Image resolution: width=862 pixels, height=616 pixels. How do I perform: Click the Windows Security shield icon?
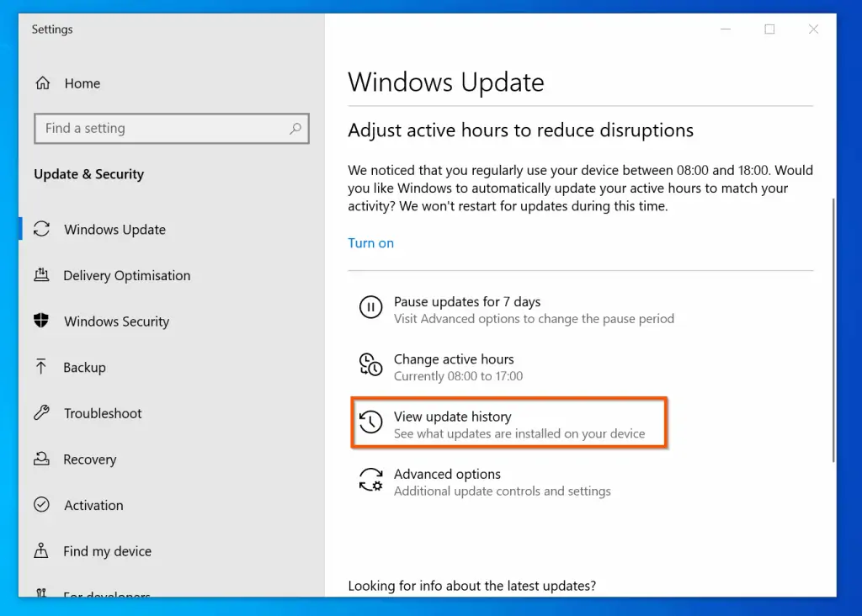coord(41,321)
